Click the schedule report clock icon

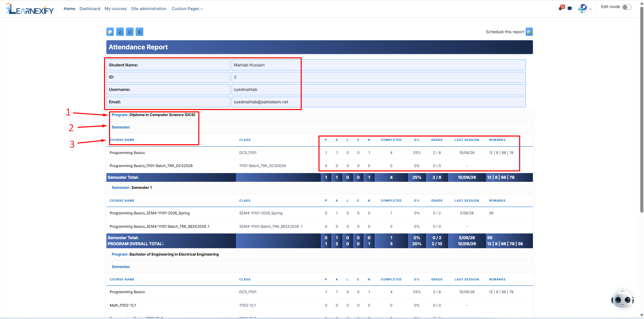point(529,32)
